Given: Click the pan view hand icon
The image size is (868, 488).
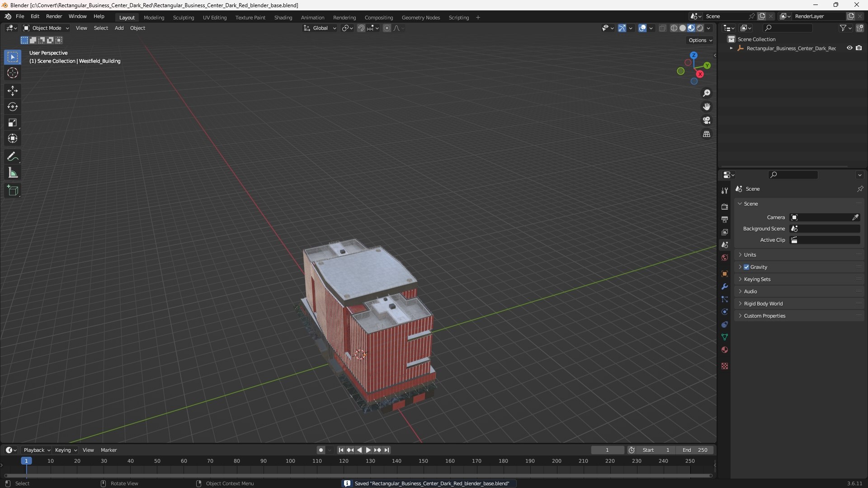Looking at the screenshot, I should [707, 107].
